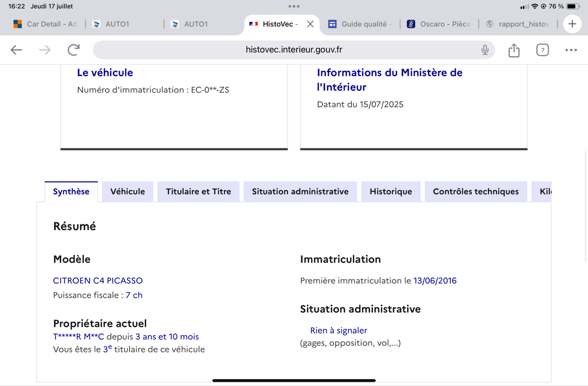588x386 pixels.
Task: Click the (gages, opposition, vol,...) note
Action: pyautogui.click(x=350, y=343)
